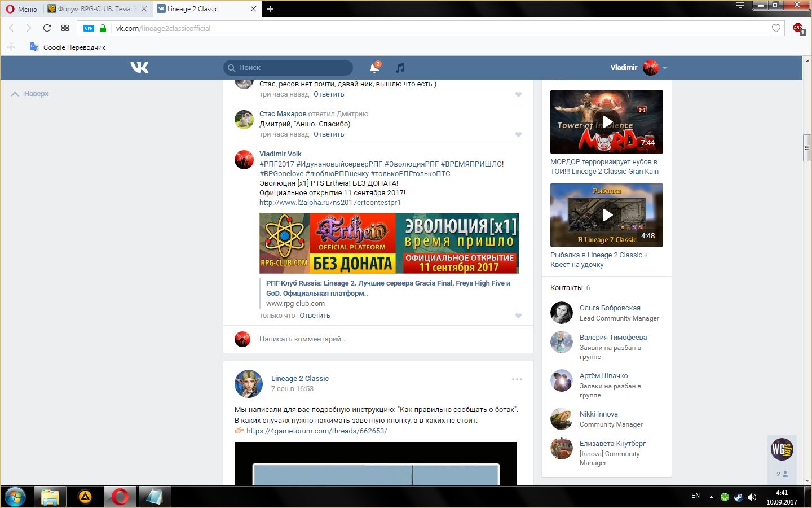Open Adblock Plus extension icon
Image resolution: width=812 pixels, height=508 pixels.
798,29
